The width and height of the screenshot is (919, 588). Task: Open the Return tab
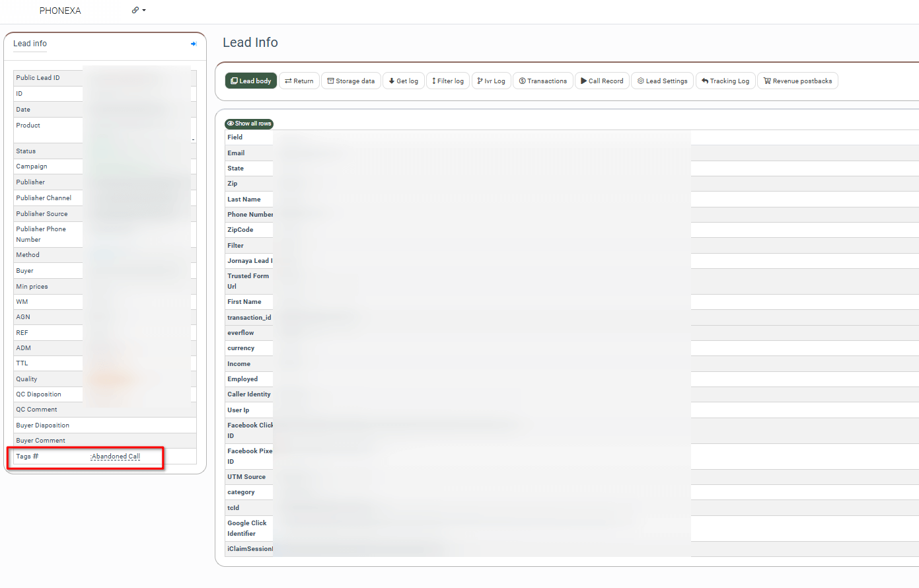pyautogui.click(x=299, y=81)
